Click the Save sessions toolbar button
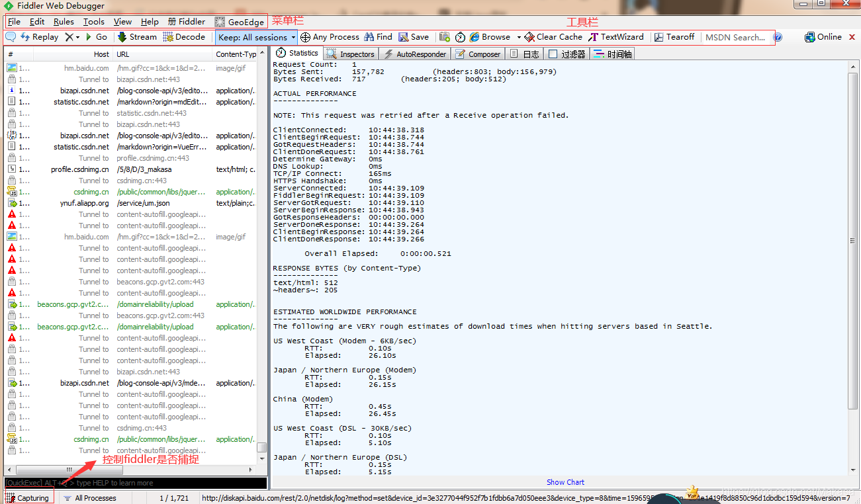This screenshot has width=861, height=504. pyautogui.click(x=414, y=37)
